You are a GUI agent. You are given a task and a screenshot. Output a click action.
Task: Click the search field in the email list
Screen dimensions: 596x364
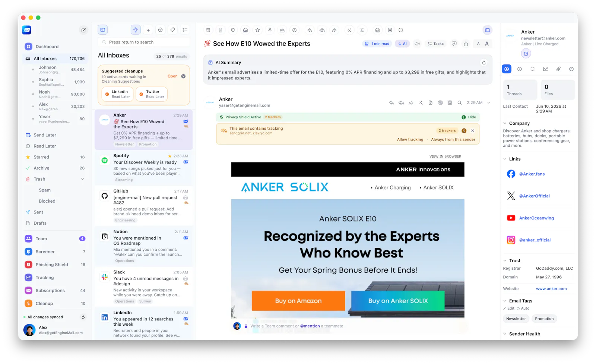[x=144, y=42]
